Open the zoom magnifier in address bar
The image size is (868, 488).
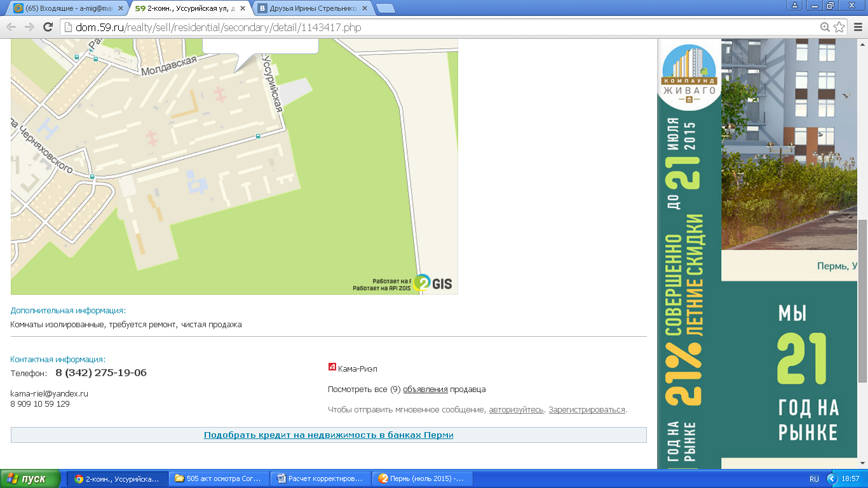coord(825,27)
